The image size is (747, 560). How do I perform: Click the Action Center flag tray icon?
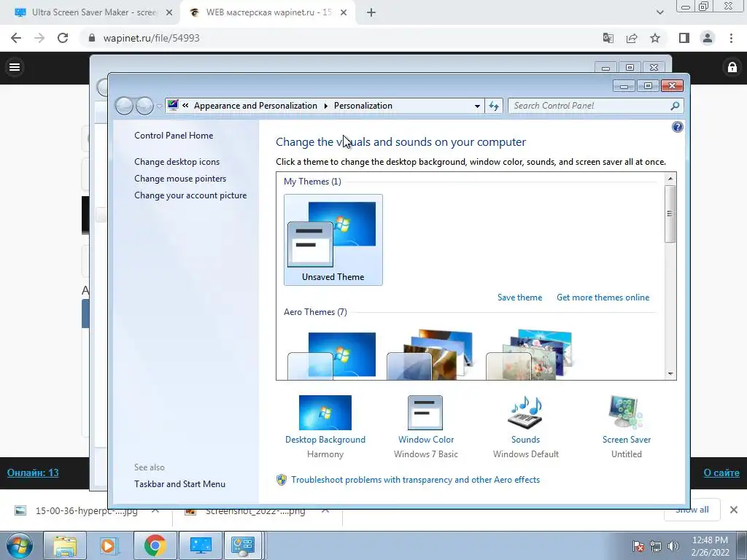pos(638,546)
